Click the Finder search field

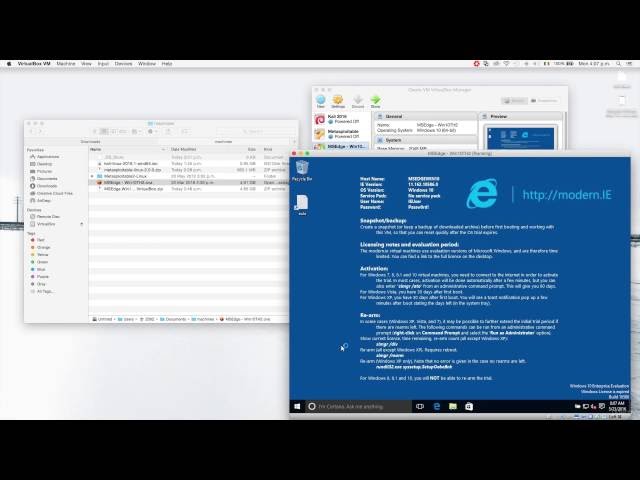(256, 131)
